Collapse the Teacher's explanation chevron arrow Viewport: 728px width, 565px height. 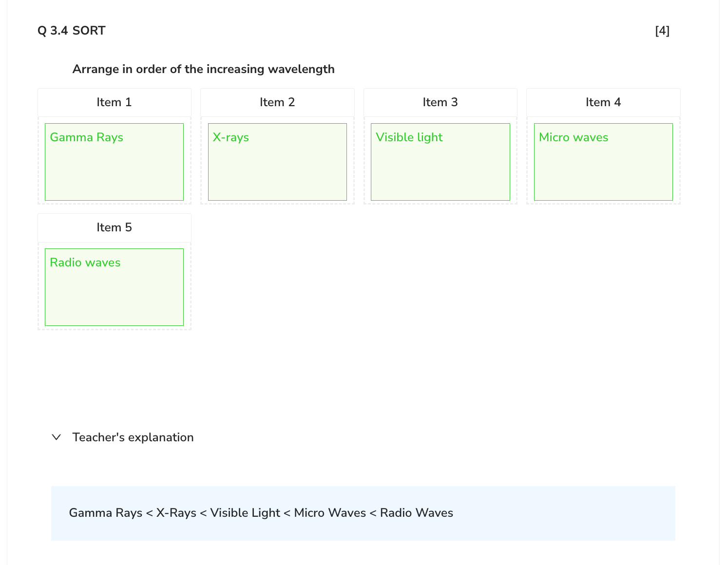click(57, 437)
